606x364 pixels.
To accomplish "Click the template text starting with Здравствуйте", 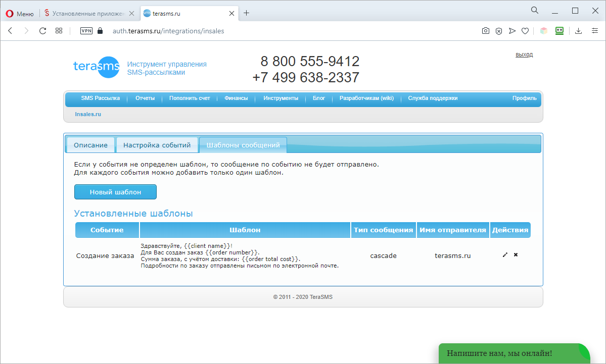I will point(240,255).
